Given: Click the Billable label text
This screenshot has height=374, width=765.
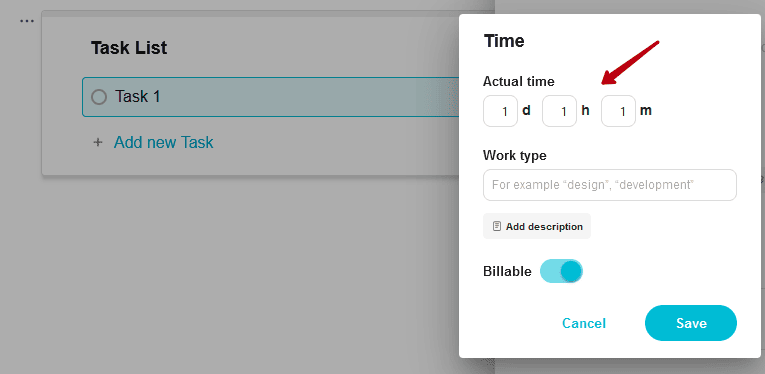Looking at the screenshot, I should pos(507,272).
